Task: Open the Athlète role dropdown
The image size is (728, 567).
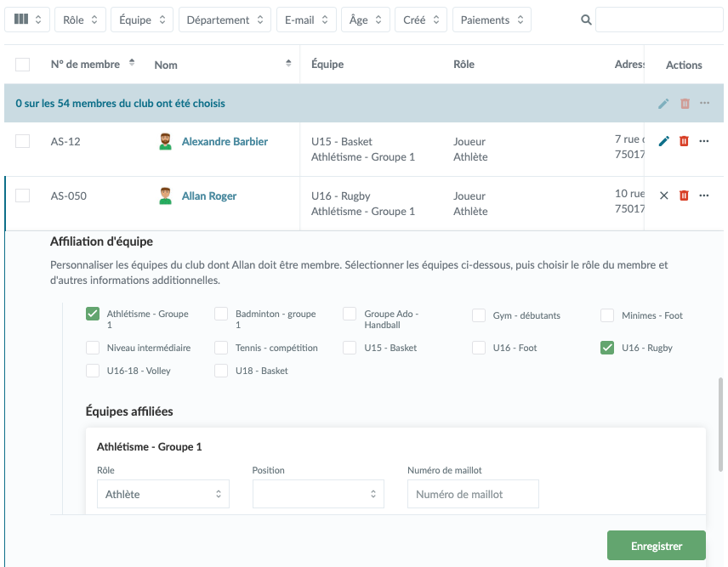Action: coord(163,494)
